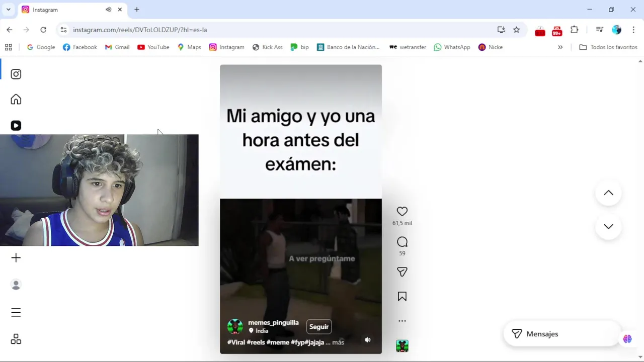
Task: Open comments on the reel
Action: point(402,242)
